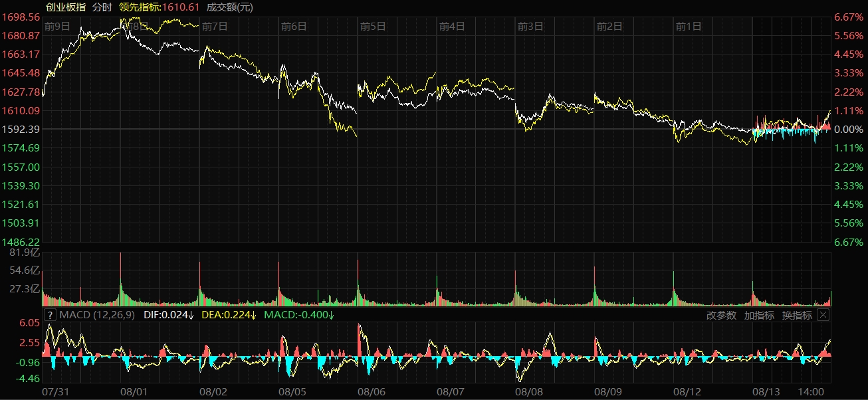Select the 分时 chart mode label
This screenshot has height=400, width=868.
pos(102,7)
